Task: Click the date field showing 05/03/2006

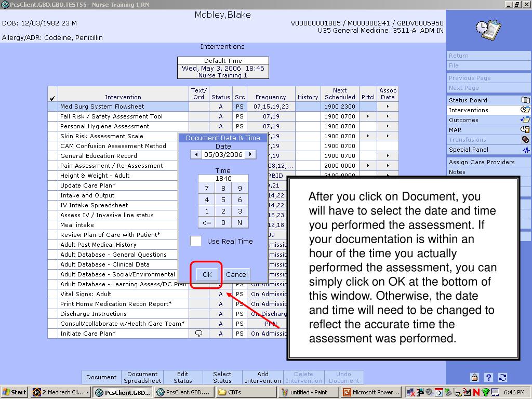Action: [223, 154]
